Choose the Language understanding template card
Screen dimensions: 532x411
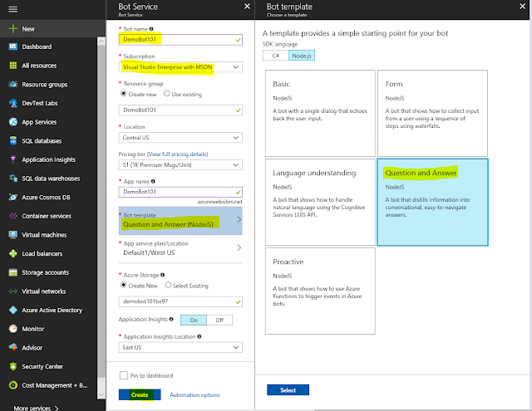[x=320, y=202]
